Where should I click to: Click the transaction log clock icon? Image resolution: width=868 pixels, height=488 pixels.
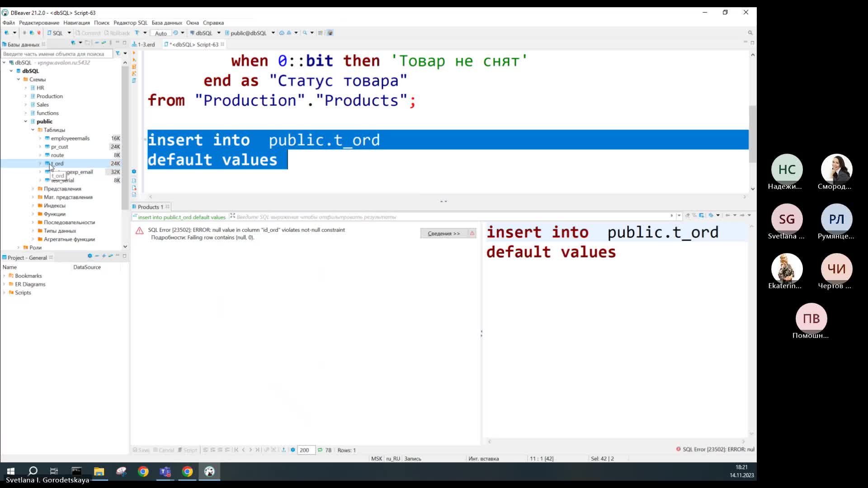click(x=175, y=33)
